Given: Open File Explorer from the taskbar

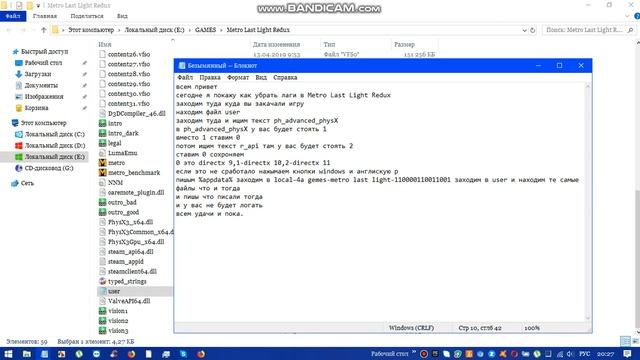Looking at the screenshot, I should tap(27, 354).
